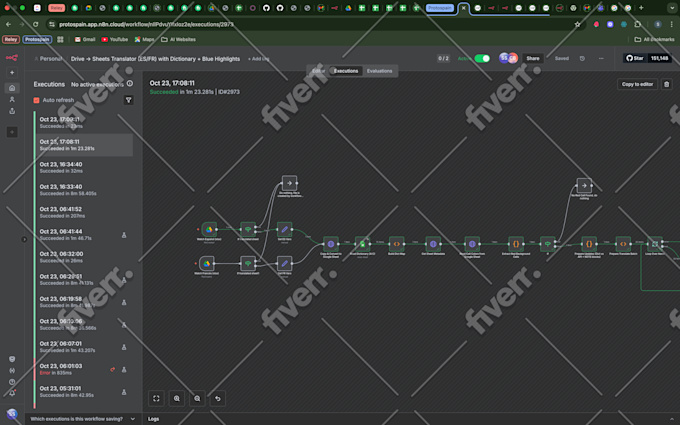Click the plus create button in sidebar
Screen dimensions: 680x425
(12, 72)
